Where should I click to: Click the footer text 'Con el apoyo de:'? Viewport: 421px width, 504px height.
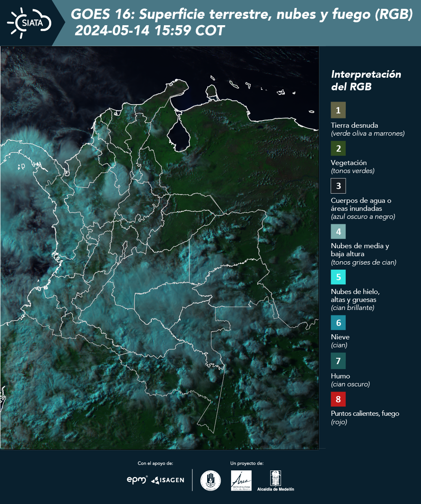(155, 463)
